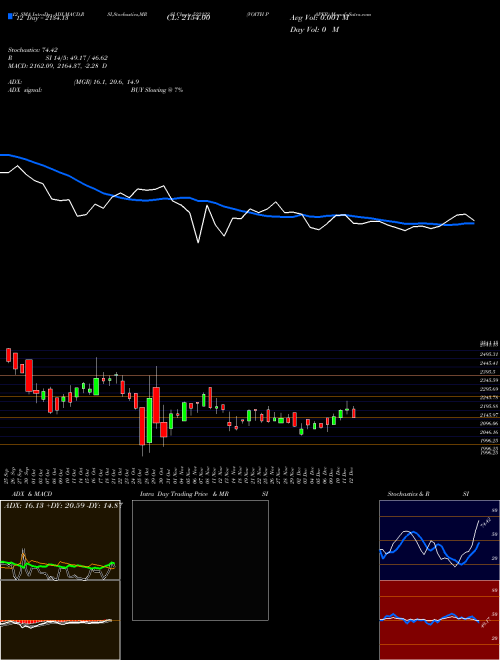This screenshot has width=500, height=660.
Task: Click the 2046.16 price axis label
Action: coord(489,432)
